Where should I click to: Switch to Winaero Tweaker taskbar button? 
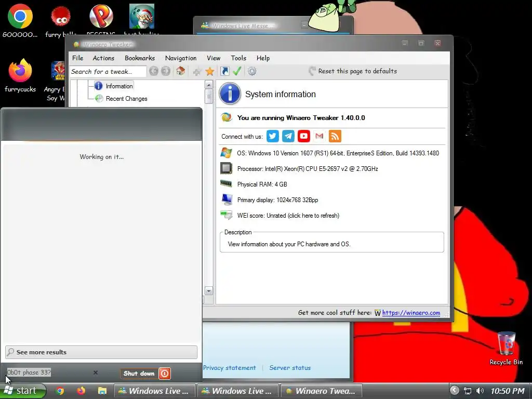pos(321,391)
